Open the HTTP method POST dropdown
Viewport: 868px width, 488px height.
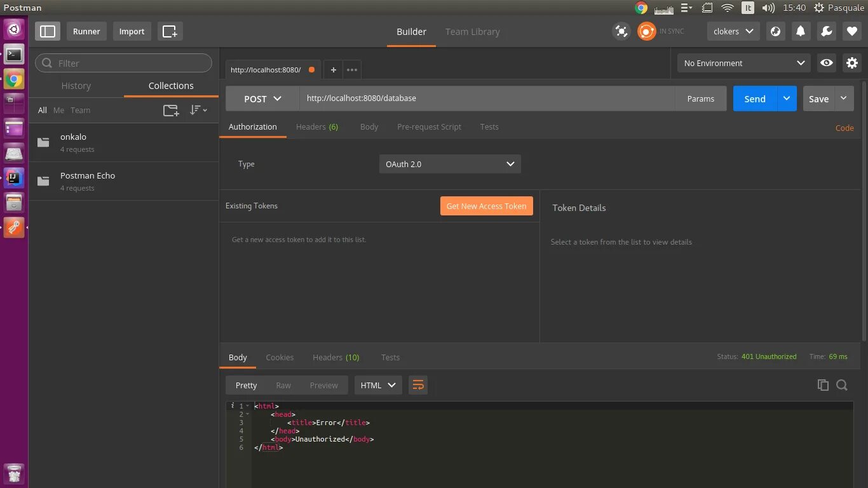click(262, 98)
